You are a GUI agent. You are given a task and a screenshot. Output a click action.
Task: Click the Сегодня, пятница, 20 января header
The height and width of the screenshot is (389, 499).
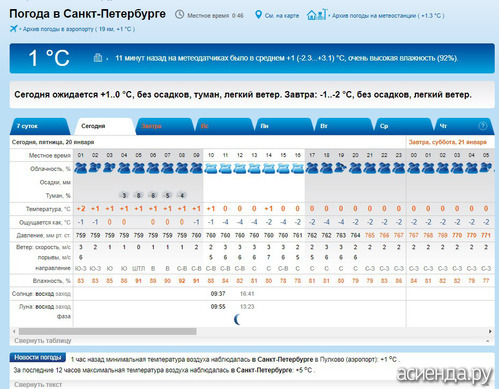(53, 142)
